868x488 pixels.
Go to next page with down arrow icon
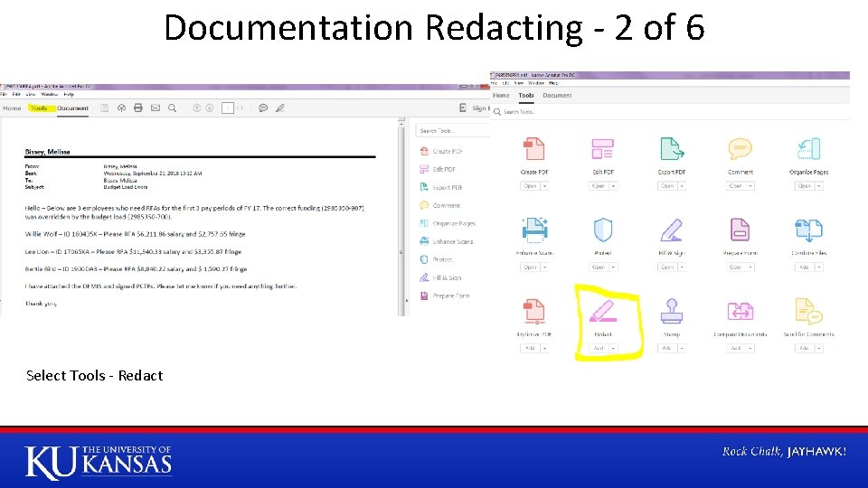click(x=209, y=108)
